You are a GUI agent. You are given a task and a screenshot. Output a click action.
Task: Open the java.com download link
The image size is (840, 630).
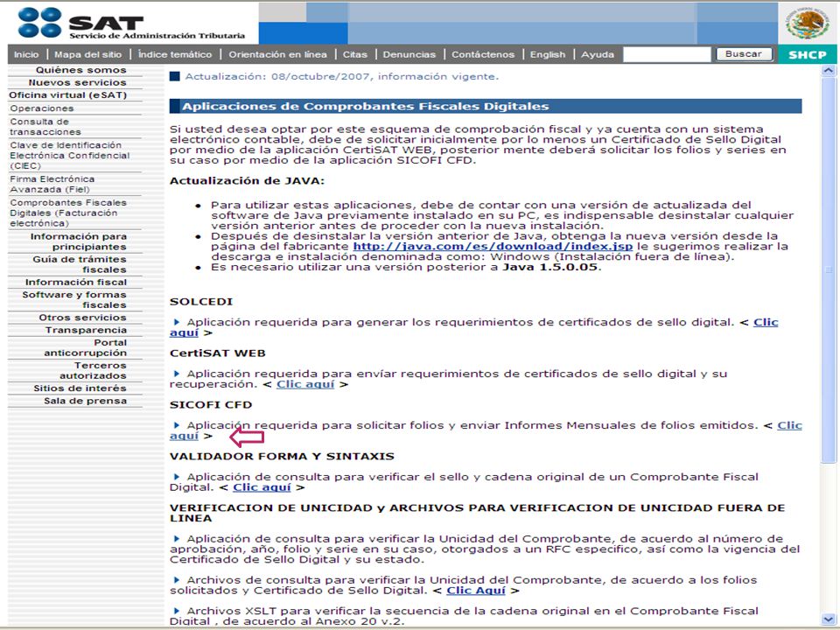tap(493, 247)
